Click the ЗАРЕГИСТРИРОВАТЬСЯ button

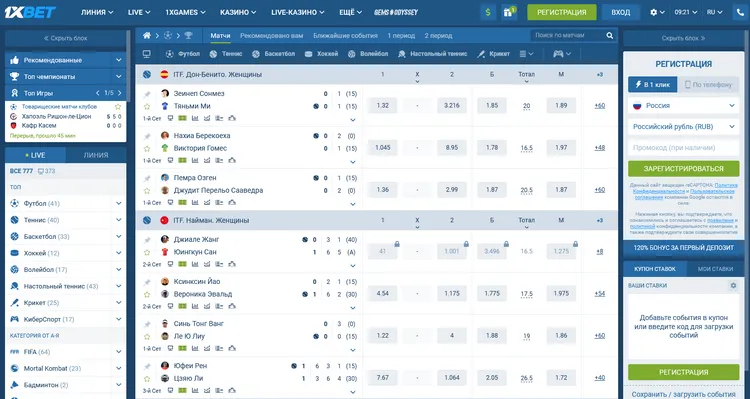(684, 169)
